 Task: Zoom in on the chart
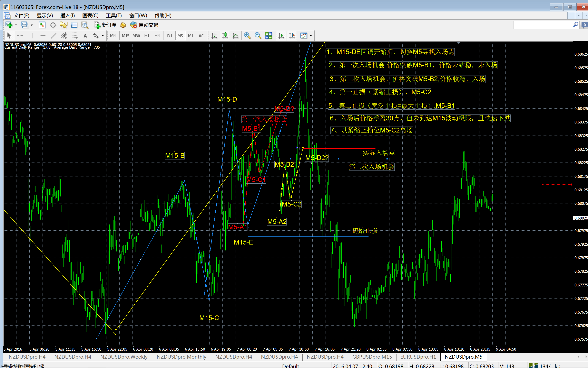(x=247, y=36)
